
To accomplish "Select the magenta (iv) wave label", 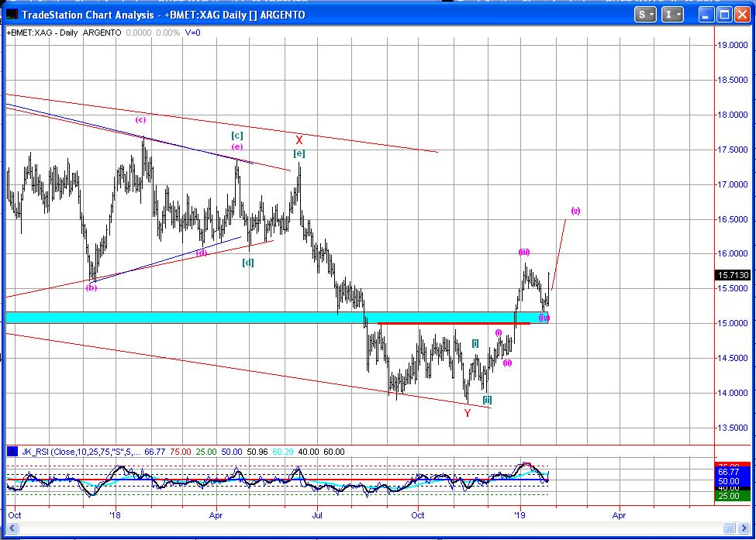I will (x=544, y=318).
